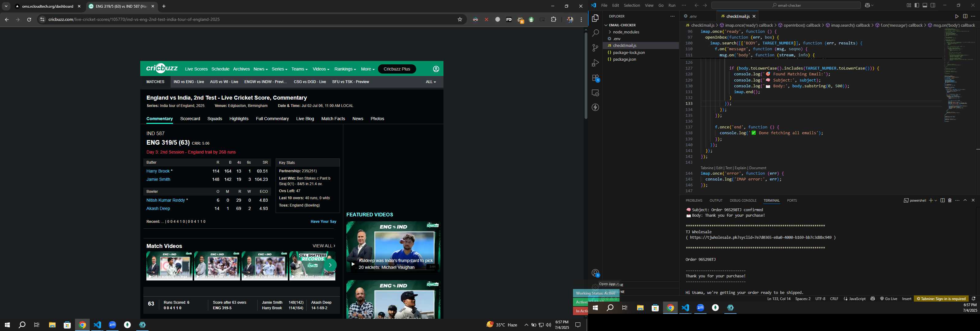Maximize the terminal panel using the up chevron
The width and height of the screenshot is (980, 331).
pyautogui.click(x=965, y=200)
